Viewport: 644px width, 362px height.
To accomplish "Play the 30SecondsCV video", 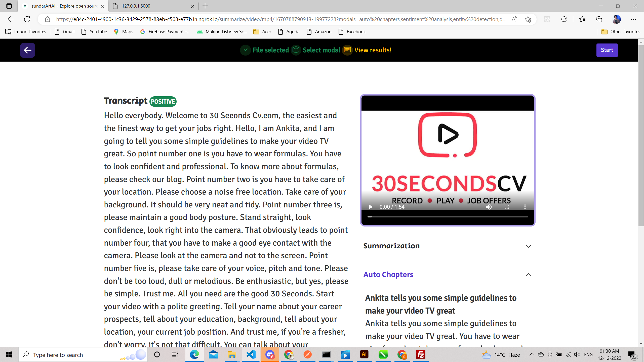I will [x=371, y=207].
